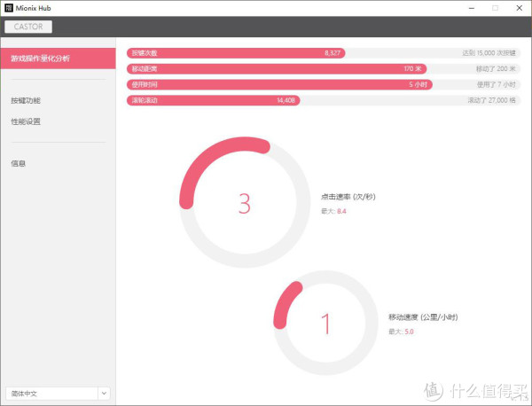Click the max value 5.0
Screen dimensions: 532x406
coord(409,332)
